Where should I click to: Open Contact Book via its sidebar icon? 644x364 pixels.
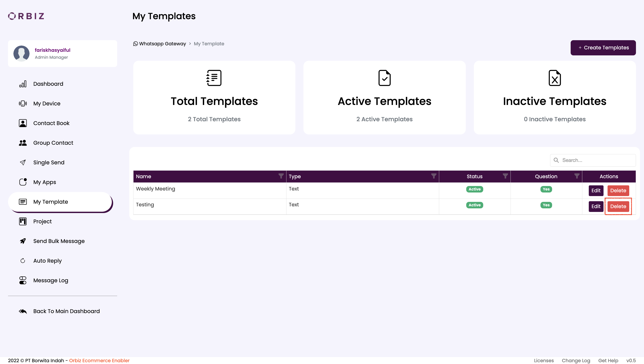tap(23, 123)
